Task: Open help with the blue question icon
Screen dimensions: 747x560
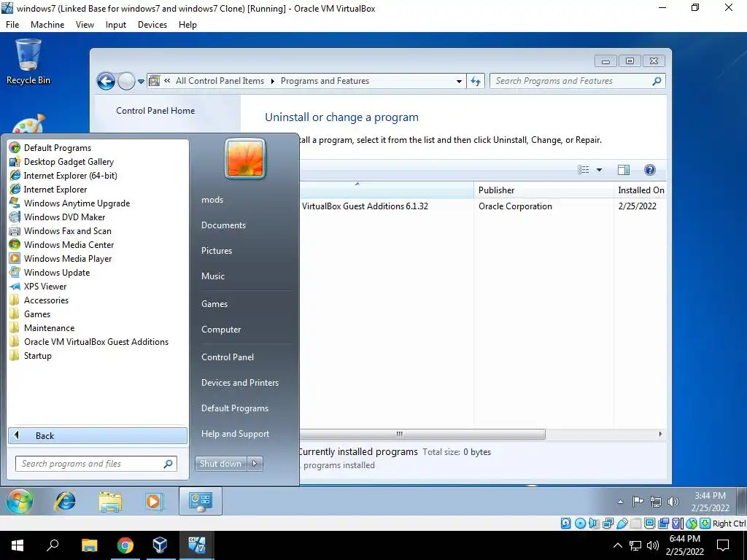Action: tap(650, 170)
